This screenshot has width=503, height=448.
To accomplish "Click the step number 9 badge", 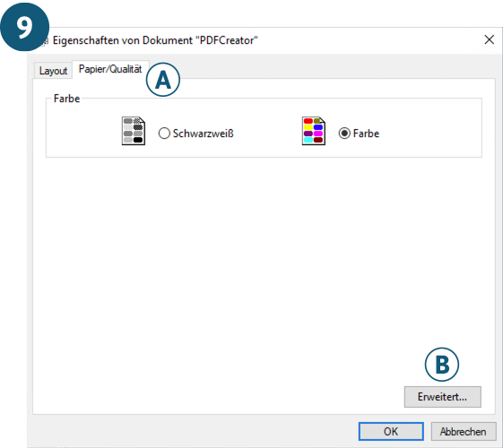I will click(25, 27).
